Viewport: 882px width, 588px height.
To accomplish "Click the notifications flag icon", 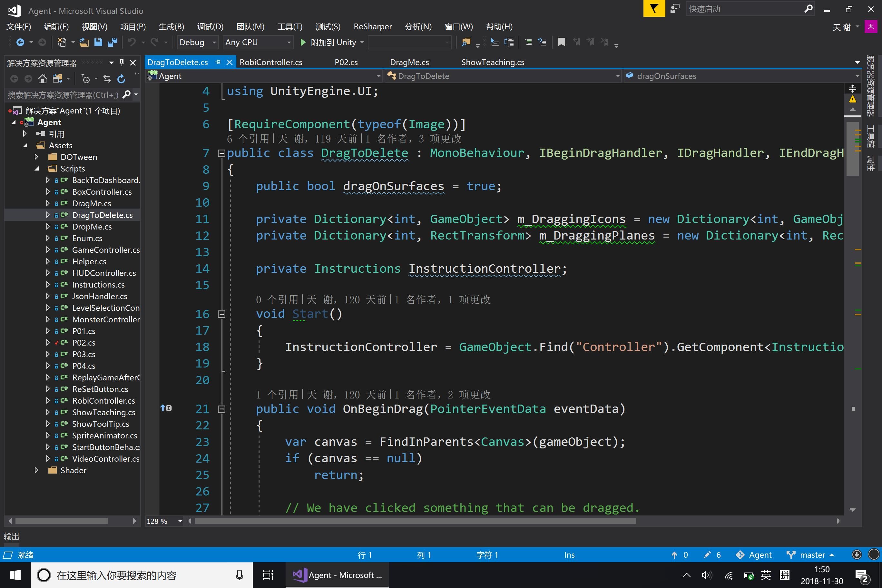I will pos(654,9).
